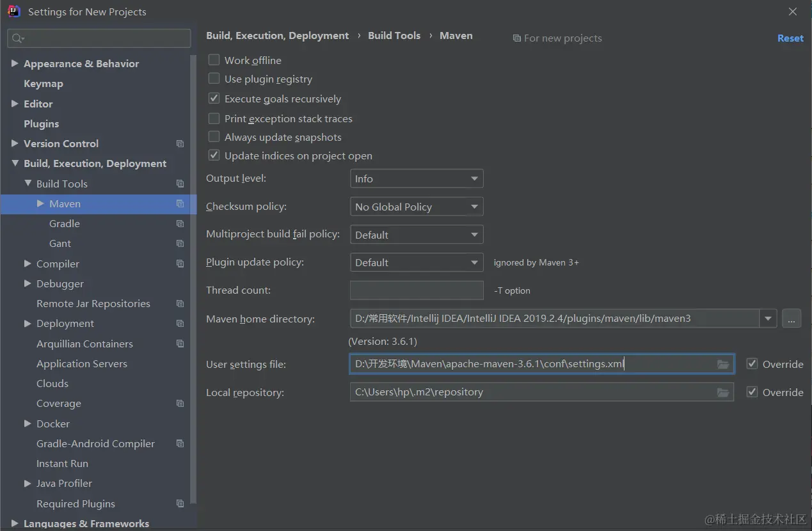The height and width of the screenshot is (531, 812).
Task: Enable the Work offline checkbox
Action: 214,60
